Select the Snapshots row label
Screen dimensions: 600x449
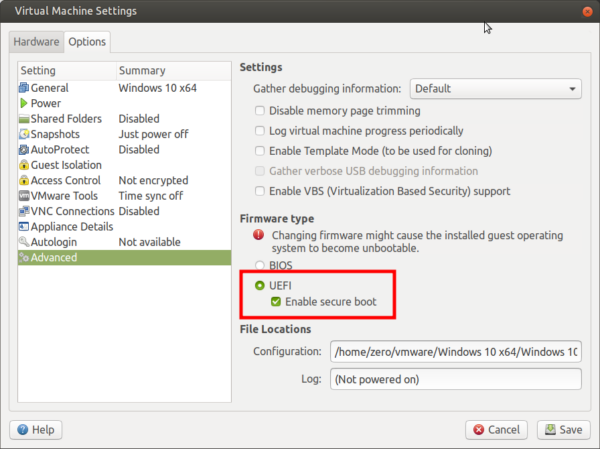[x=55, y=134]
